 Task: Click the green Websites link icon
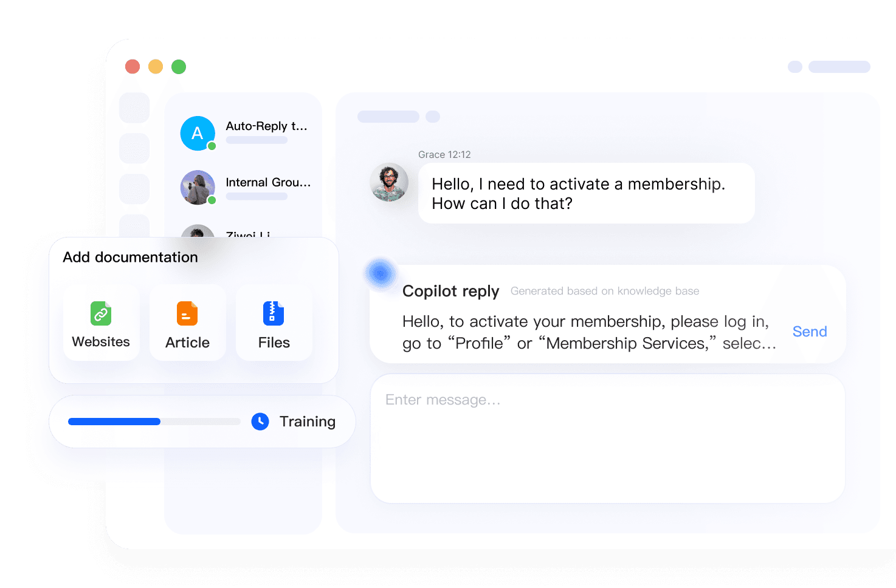click(x=101, y=313)
